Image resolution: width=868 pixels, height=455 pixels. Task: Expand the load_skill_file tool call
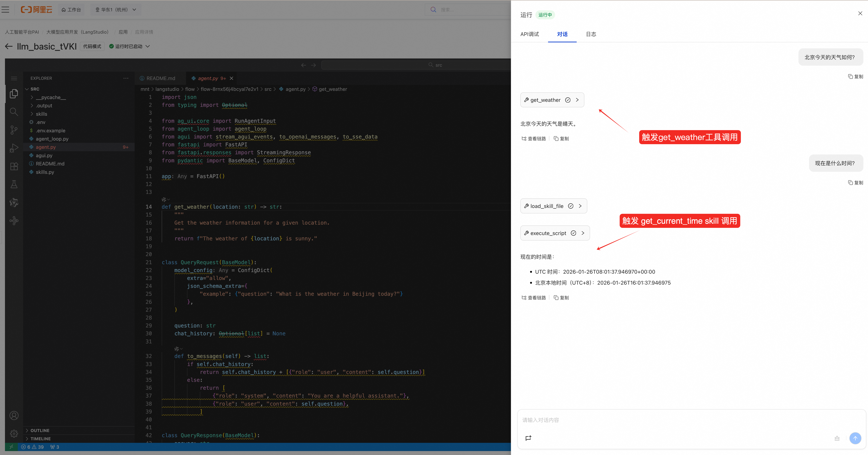[x=580, y=206]
